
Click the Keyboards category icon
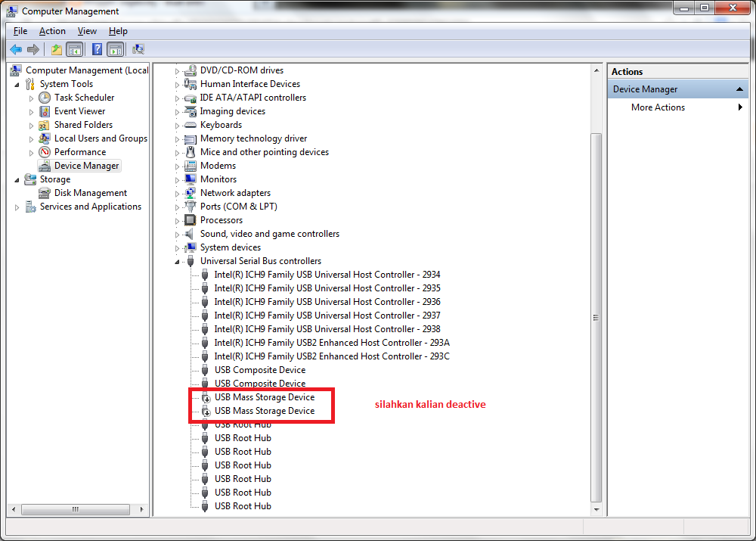coord(191,125)
